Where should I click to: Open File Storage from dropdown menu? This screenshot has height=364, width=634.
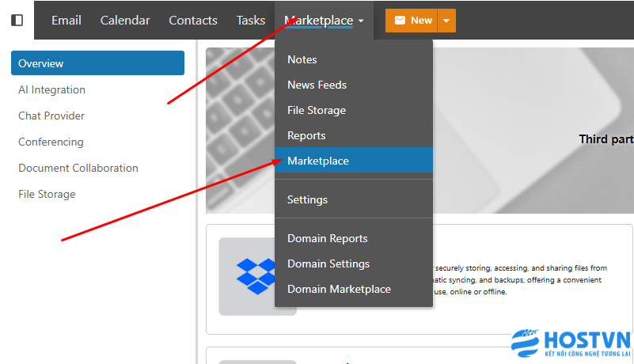pos(317,110)
